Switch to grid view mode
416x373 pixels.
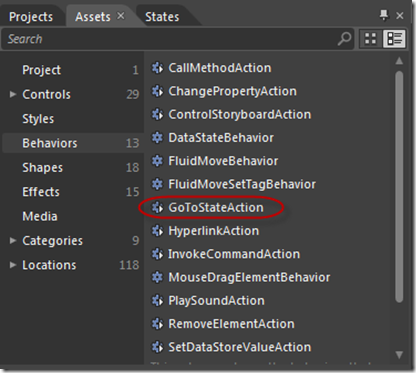coord(370,39)
